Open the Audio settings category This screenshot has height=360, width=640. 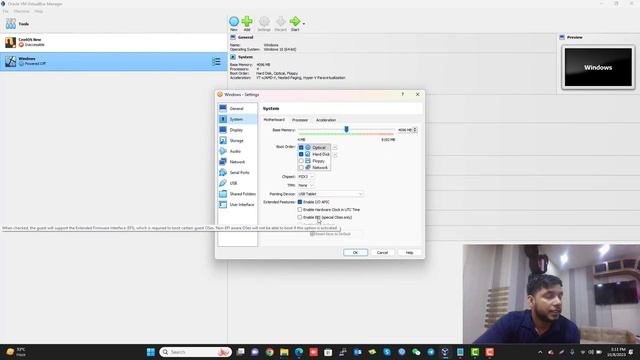[237, 151]
